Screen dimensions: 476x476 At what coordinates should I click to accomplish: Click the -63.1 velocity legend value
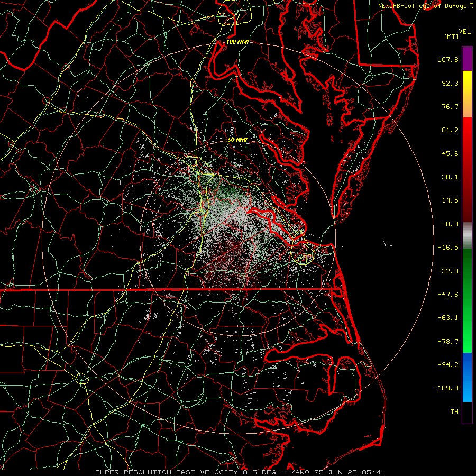coord(448,318)
